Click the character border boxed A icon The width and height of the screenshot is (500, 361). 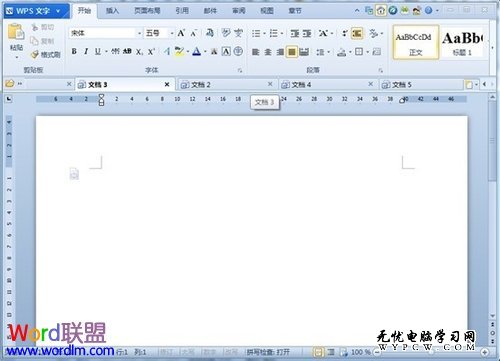[x=226, y=51]
